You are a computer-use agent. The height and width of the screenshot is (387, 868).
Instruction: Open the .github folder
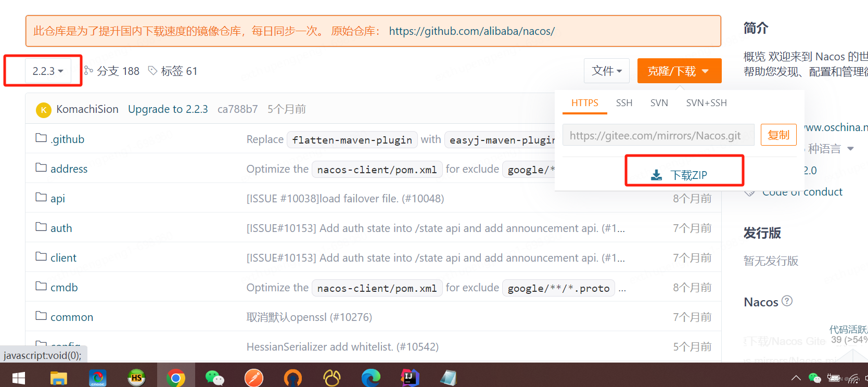coord(67,139)
